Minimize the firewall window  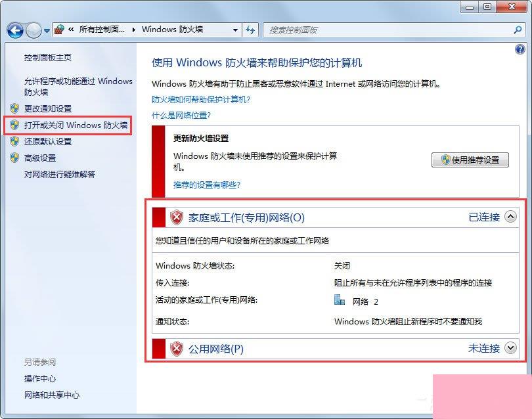[470, 7]
